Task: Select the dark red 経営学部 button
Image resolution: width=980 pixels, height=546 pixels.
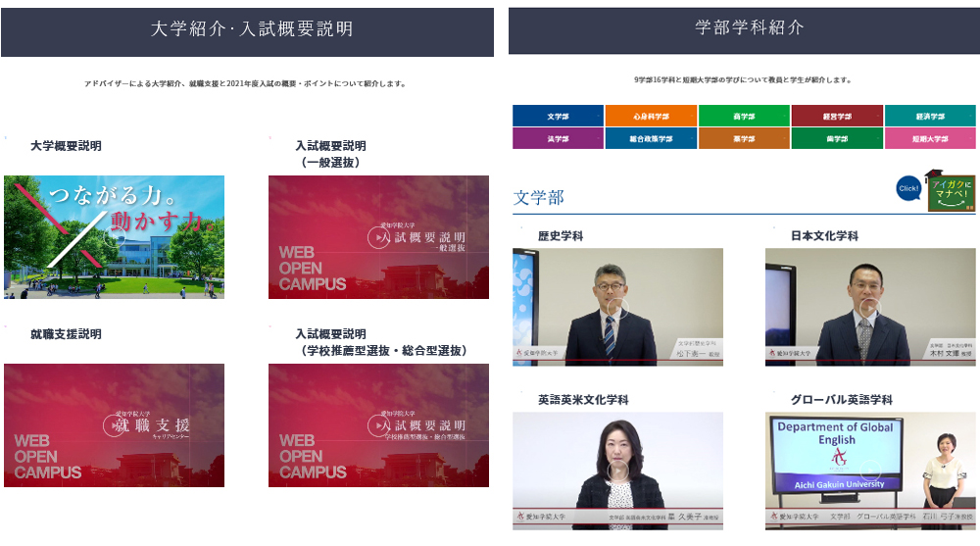Action: click(837, 117)
